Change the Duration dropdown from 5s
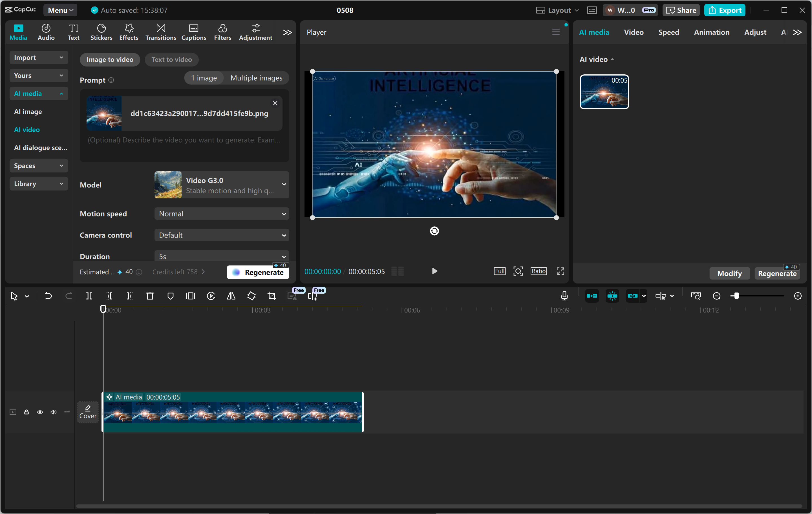 pos(221,256)
